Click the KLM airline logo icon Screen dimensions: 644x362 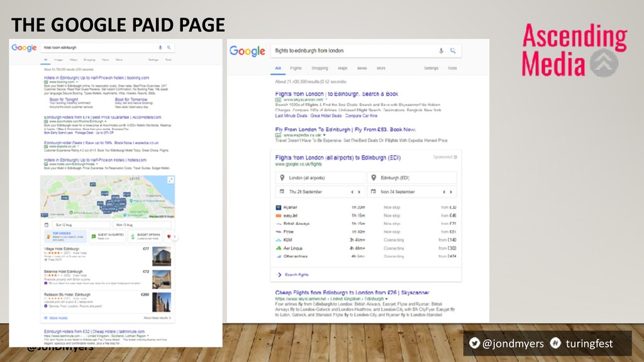point(279,240)
